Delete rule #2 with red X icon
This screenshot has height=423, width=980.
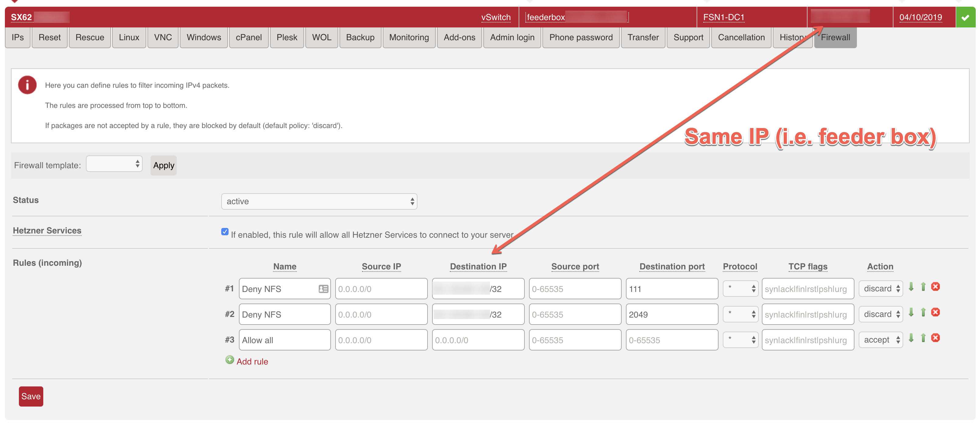click(936, 312)
